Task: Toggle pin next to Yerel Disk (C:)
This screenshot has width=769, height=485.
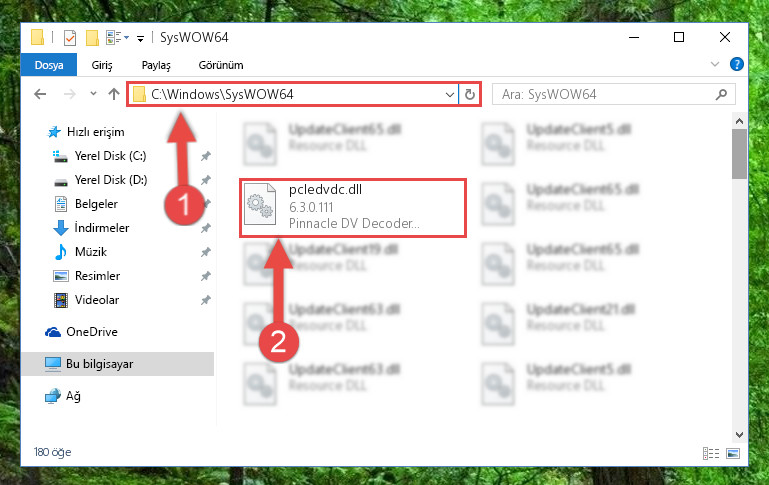Action: coord(206,156)
